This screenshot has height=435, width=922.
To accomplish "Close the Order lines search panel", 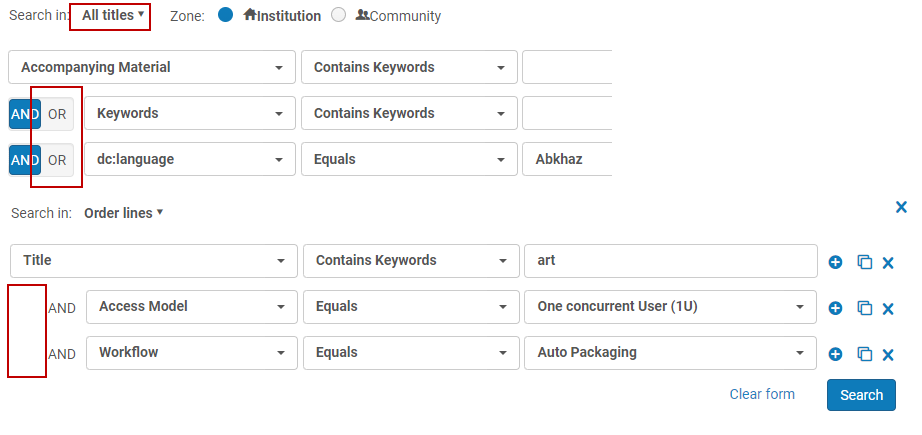I will coord(901,207).
